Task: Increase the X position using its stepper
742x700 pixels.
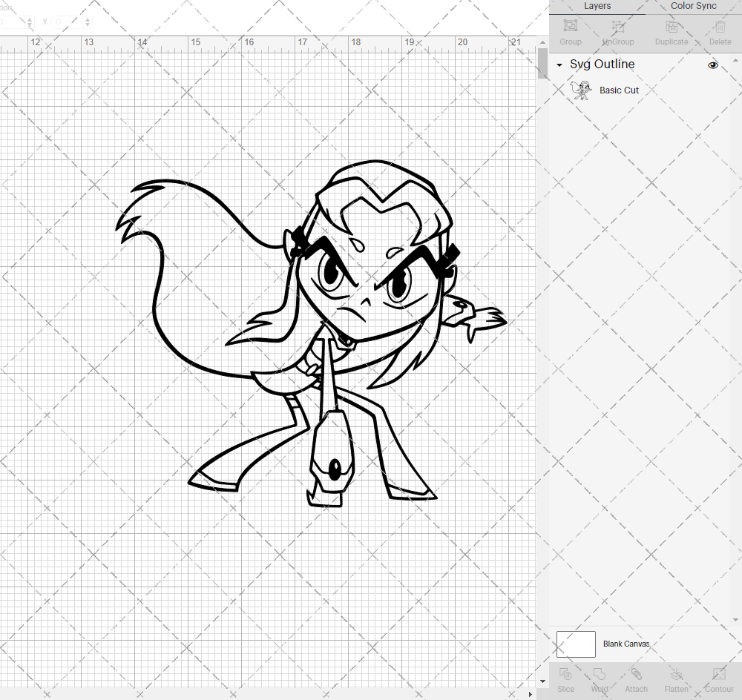Action: [x=30, y=18]
